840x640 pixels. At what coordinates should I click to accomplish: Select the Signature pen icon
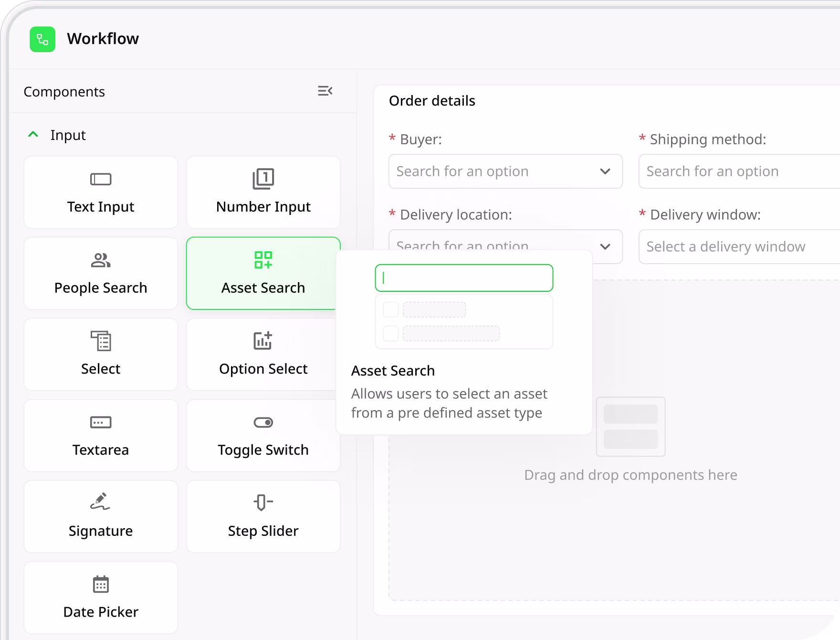[x=101, y=502]
